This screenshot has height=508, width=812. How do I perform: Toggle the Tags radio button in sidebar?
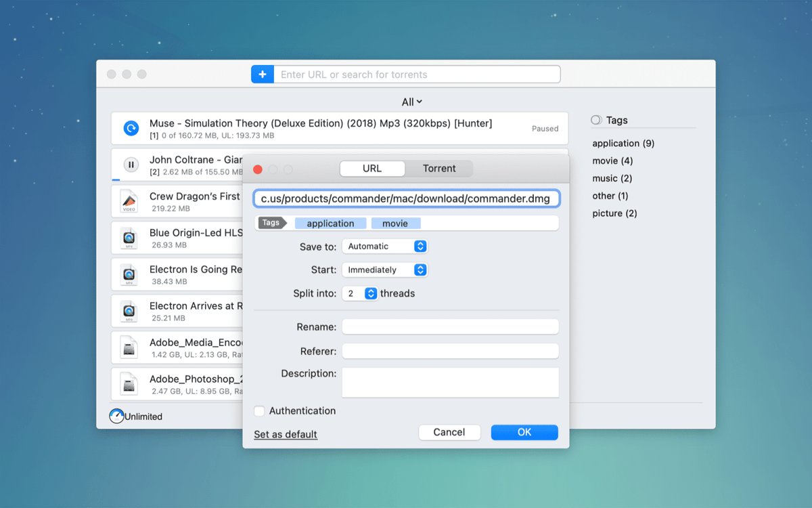tap(596, 120)
